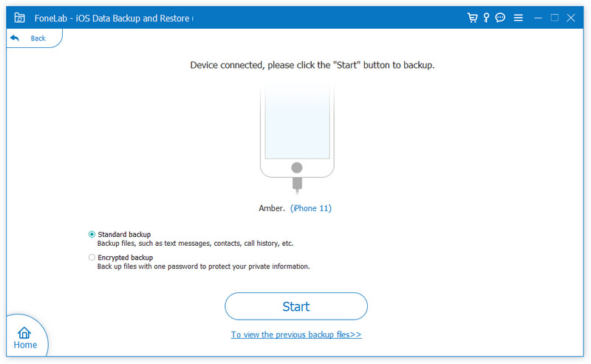
Task: Click the connected iPhone illustration
Action: [x=297, y=137]
